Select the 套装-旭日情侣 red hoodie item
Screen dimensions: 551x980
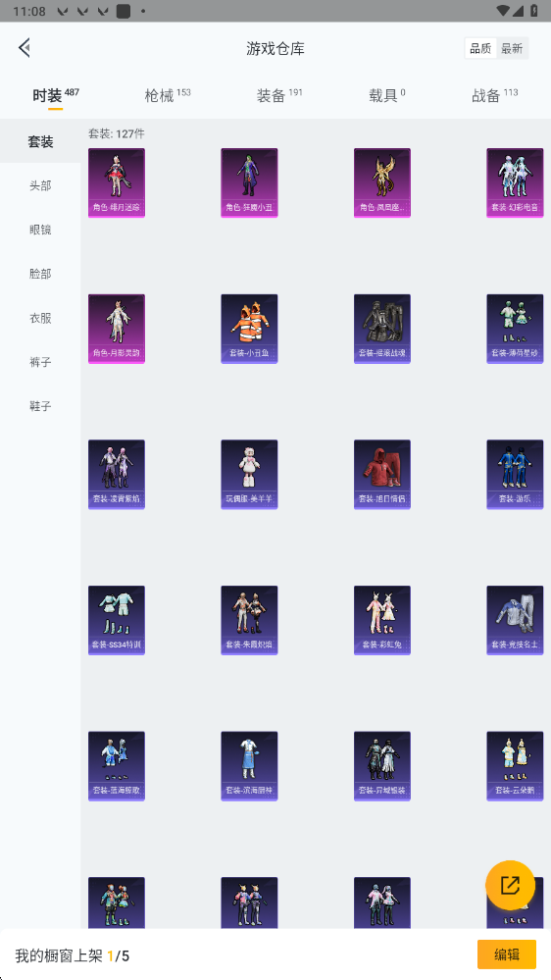(x=382, y=475)
